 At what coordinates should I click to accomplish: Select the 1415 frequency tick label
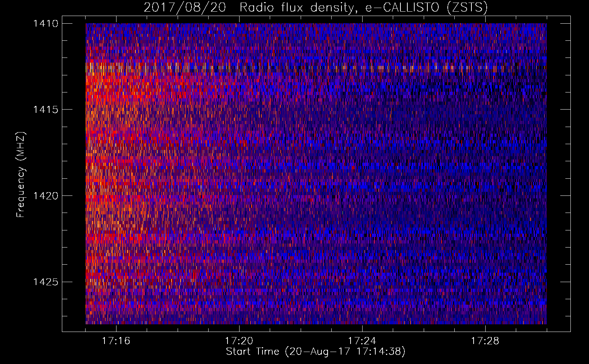(46, 110)
